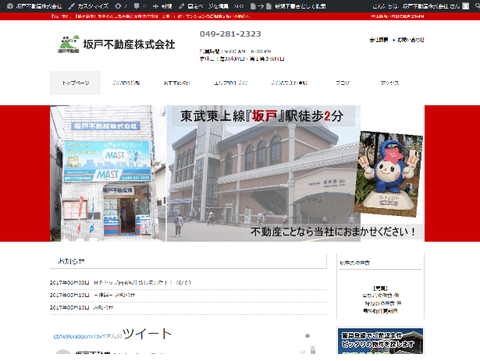Open the first header link at top right
This screenshot has width=480, height=361.
coord(379,40)
